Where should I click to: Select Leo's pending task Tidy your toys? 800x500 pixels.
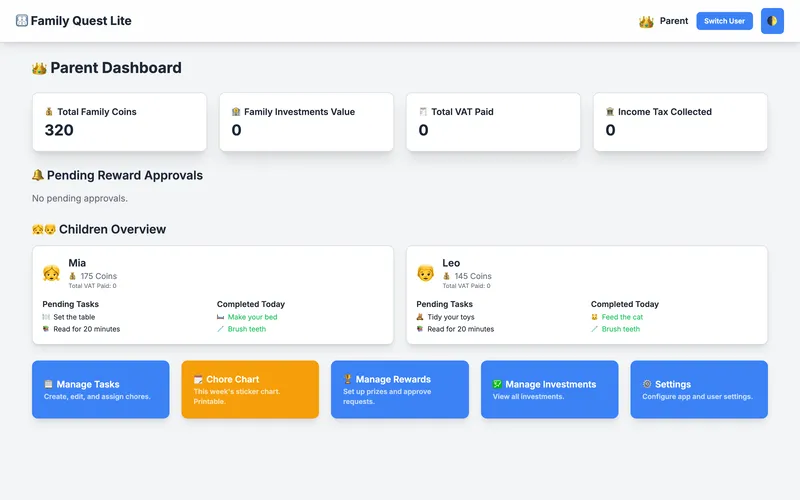451,317
